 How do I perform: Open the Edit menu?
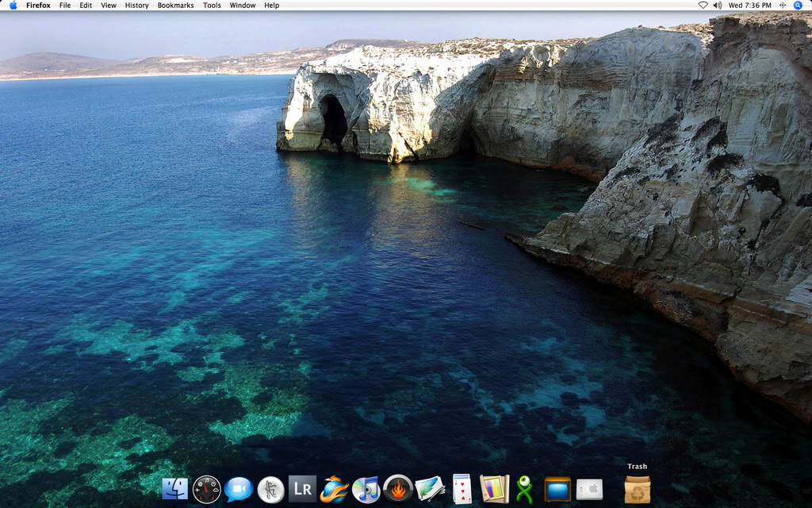click(x=86, y=6)
